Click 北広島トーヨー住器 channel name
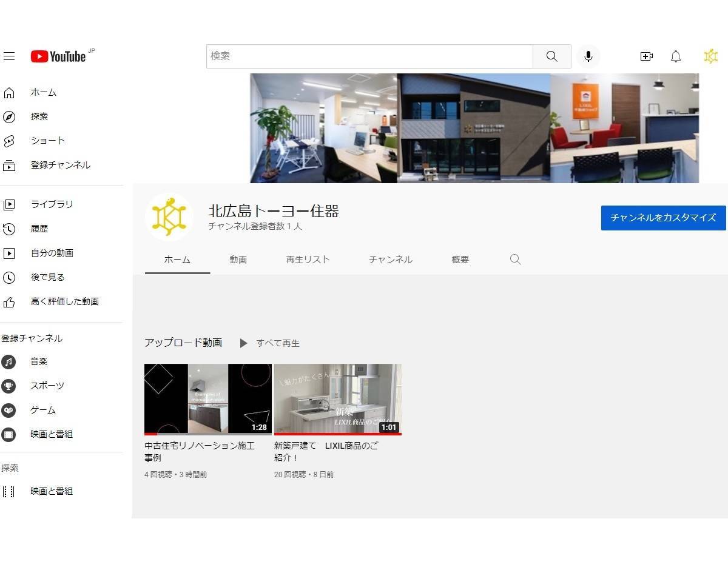This screenshot has width=728, height=570. tap(274, 211)
